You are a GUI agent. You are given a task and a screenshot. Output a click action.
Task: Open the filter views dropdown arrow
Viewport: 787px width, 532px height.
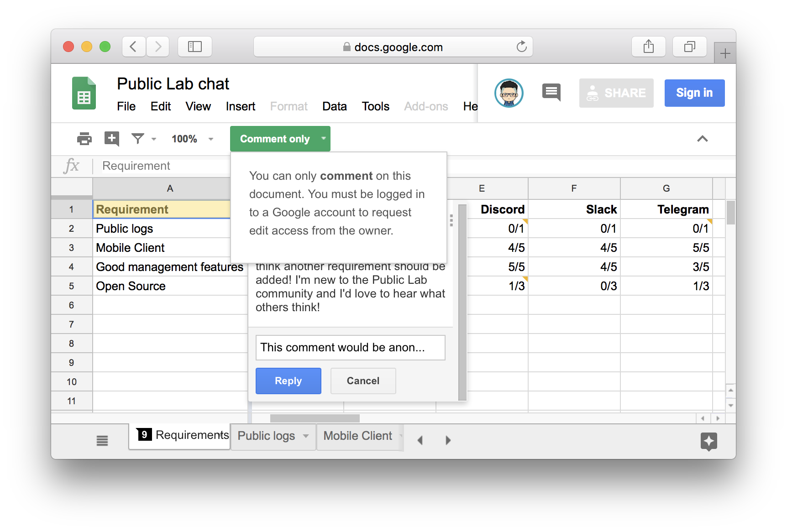(154, 139)
